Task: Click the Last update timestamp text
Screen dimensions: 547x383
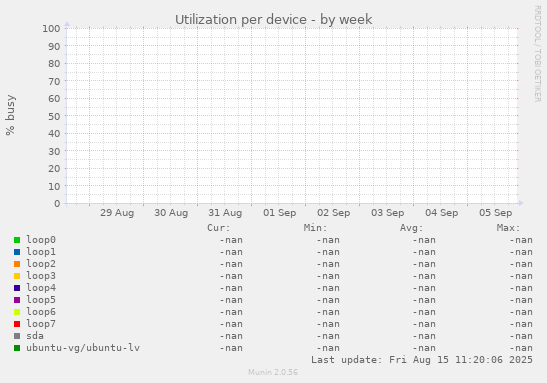Action: point(422,360)
